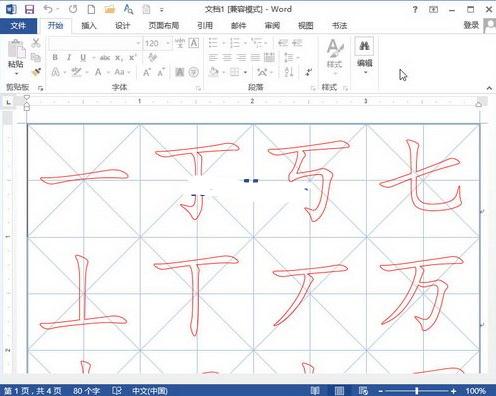Click the zoom in plus button
Screen dimensions: 496x396
453,391
